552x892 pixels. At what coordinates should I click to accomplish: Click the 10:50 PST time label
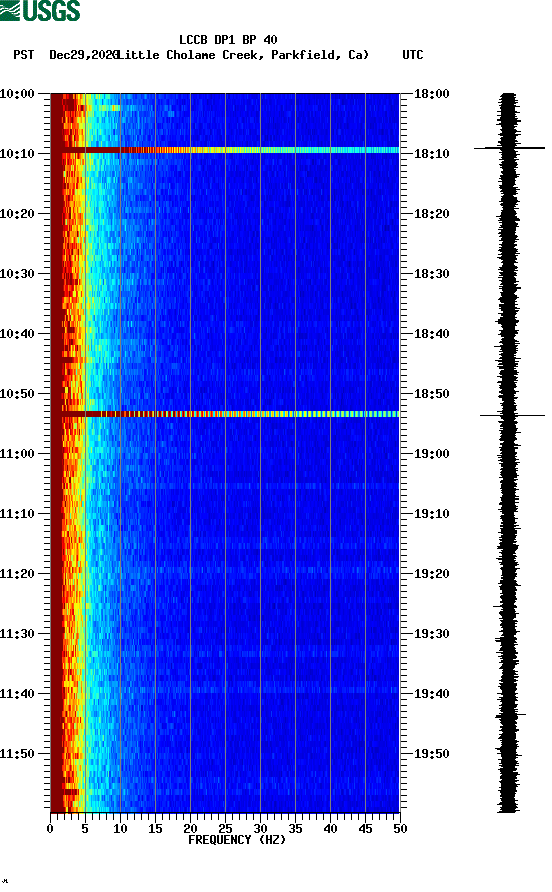(x=17, y=394)
